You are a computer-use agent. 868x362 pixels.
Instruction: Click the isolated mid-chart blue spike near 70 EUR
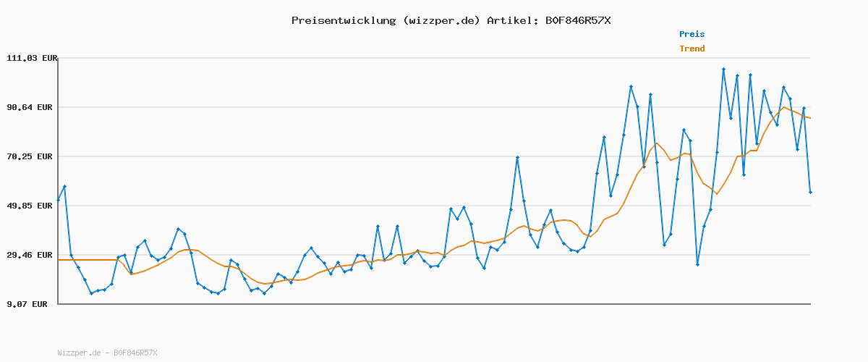point(517,157)
